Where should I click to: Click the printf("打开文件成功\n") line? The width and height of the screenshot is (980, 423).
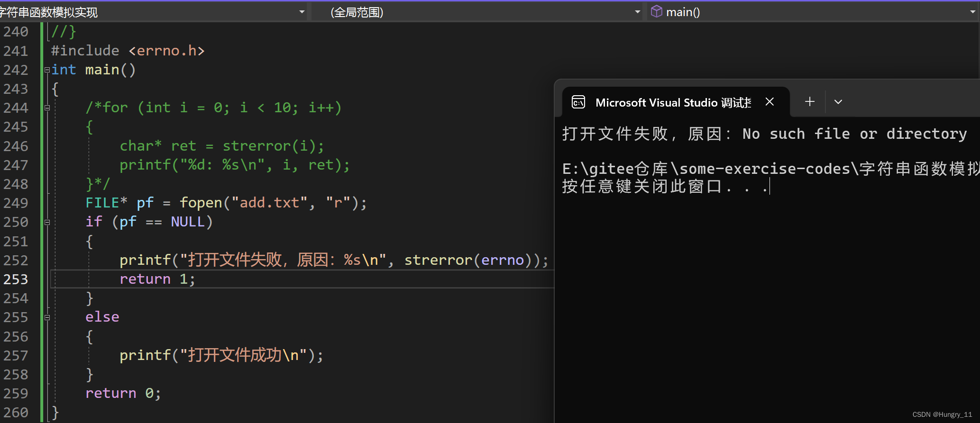221,355
